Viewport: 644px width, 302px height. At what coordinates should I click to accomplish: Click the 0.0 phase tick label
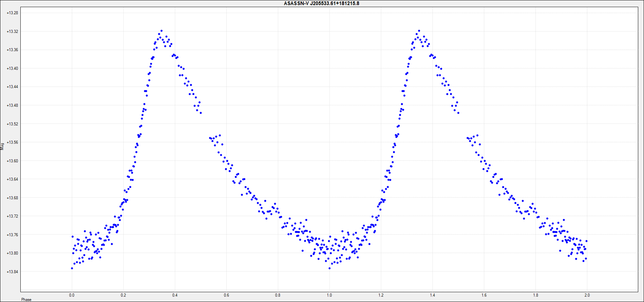(72, 295)
